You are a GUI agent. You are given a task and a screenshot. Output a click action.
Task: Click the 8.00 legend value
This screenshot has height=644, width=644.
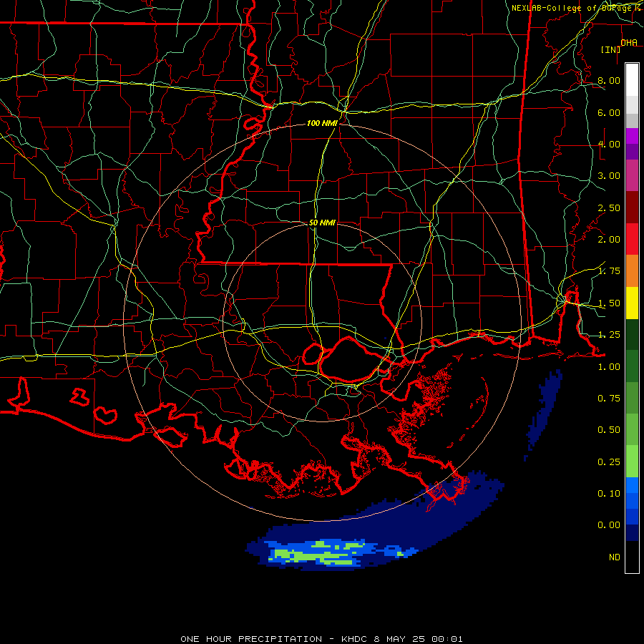[x=609, y=80]
